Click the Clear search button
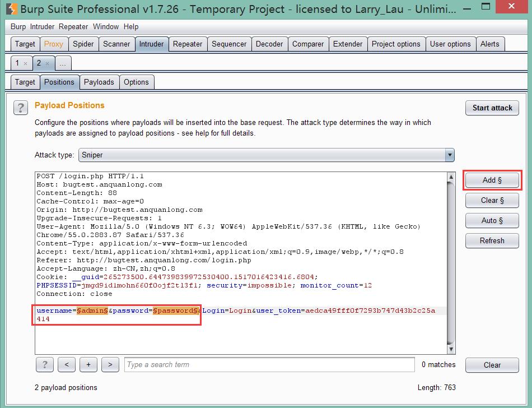532x408 pixels. (492, 365)
